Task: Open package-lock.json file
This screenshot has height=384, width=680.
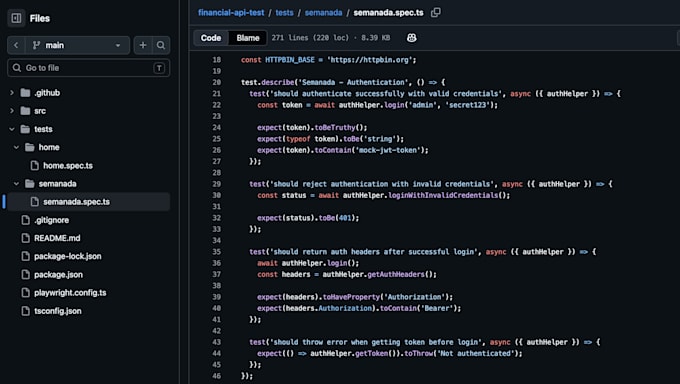Action: click(x=68, y=257)
